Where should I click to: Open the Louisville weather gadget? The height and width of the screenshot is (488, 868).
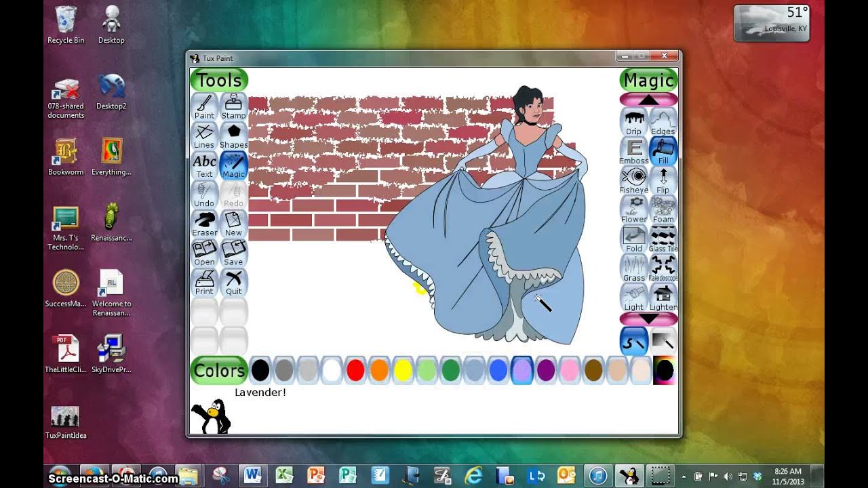coord(772,23)
